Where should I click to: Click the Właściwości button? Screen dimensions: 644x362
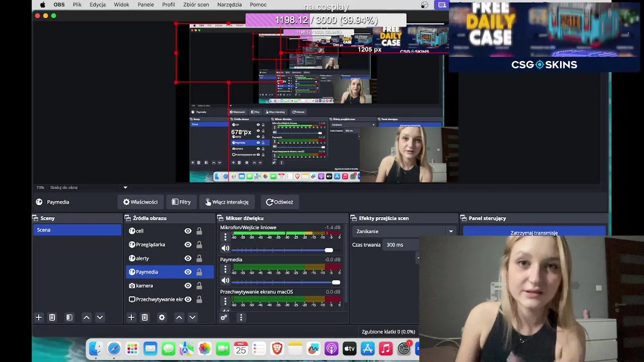click(140, 202)
